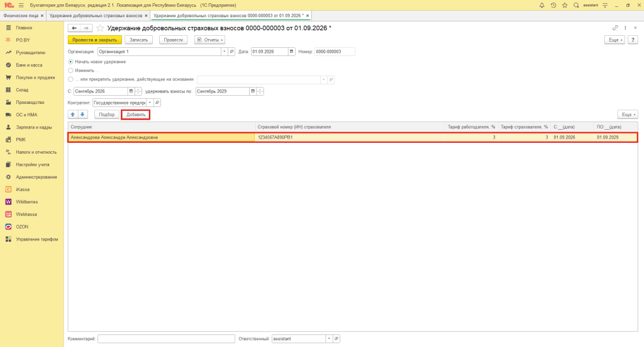Open Банк и касса section

[29, 65]
